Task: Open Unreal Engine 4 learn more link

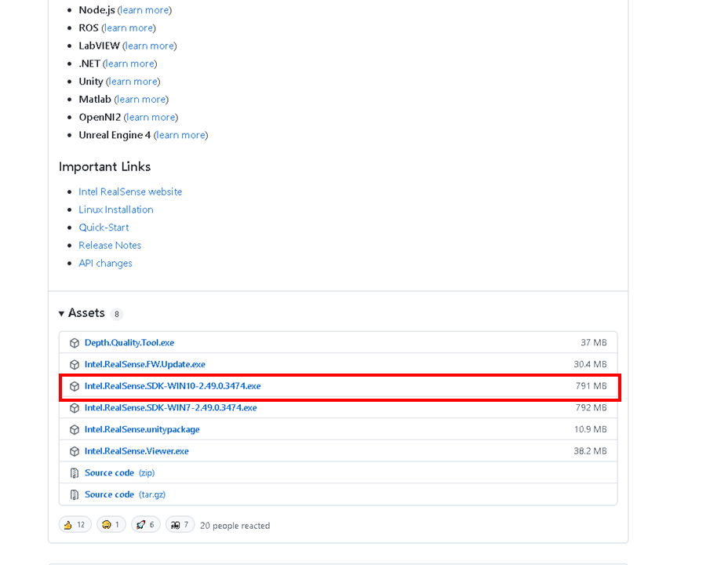Action: point(181,135)
